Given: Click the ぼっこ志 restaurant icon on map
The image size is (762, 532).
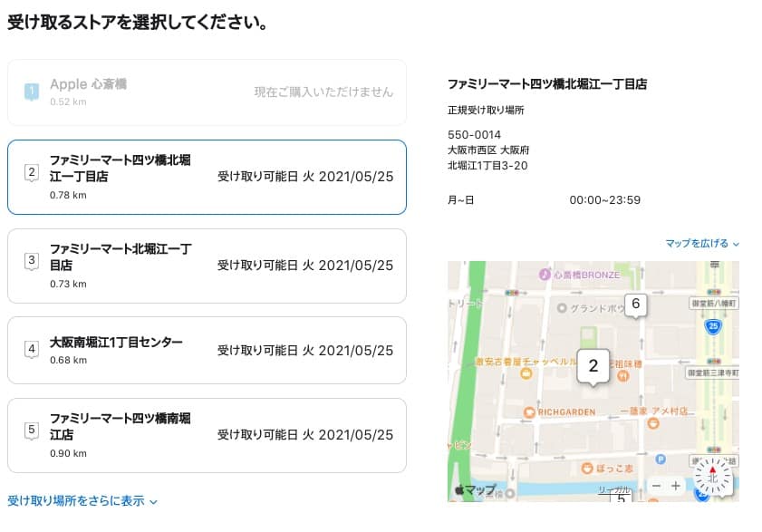Looking at the screenshot, I should click(x=587, y=468).
